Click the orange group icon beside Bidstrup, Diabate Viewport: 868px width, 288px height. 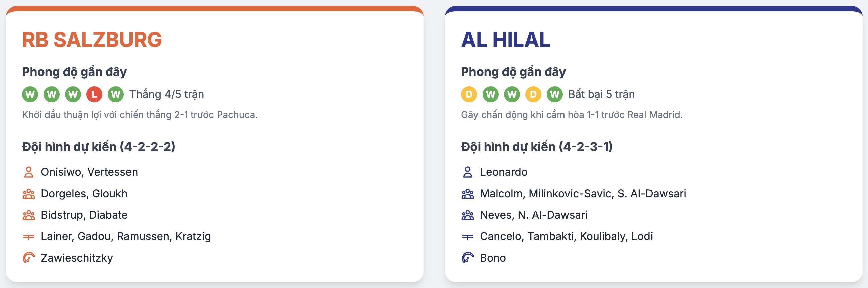coord(29,215)
